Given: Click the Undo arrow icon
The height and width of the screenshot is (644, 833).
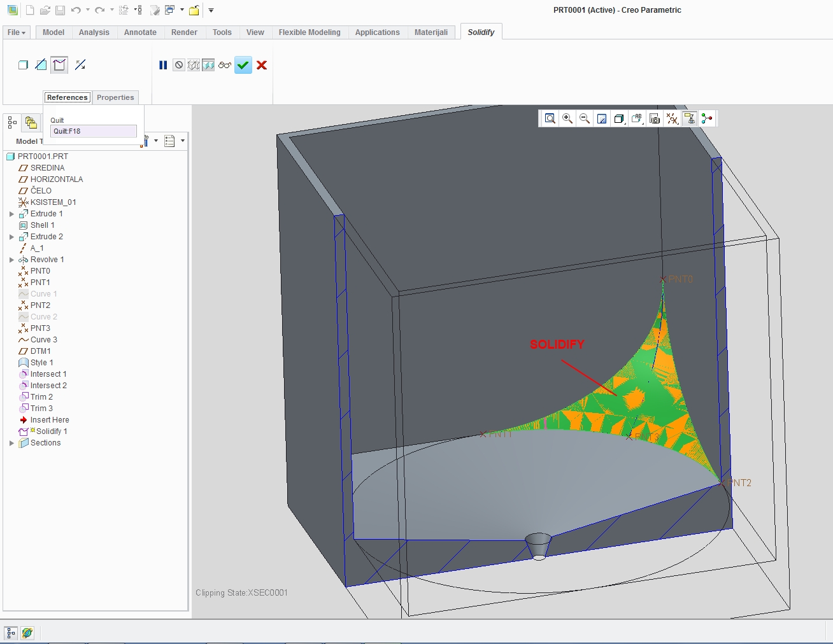Looking at the screenshot, I should point(76,10).
